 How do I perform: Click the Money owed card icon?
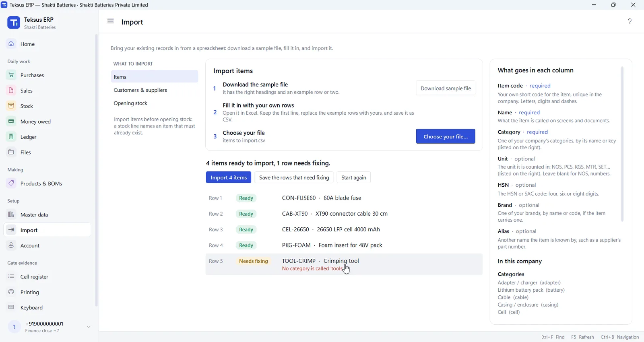point(11,121)
